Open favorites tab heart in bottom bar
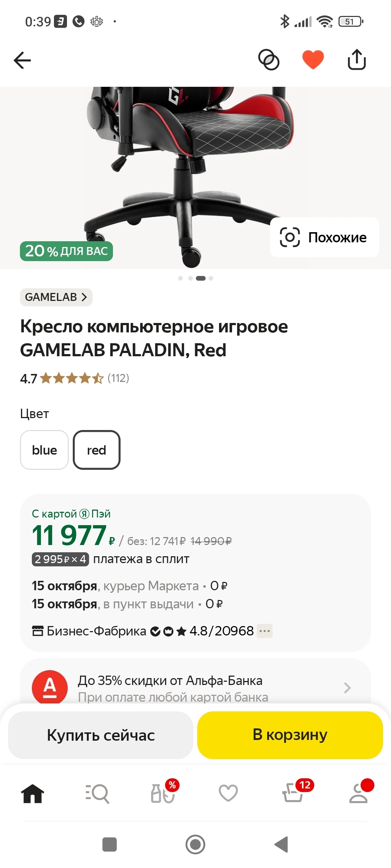The width and height of the screenshot is (391, 868). click(x=228, y=793)
